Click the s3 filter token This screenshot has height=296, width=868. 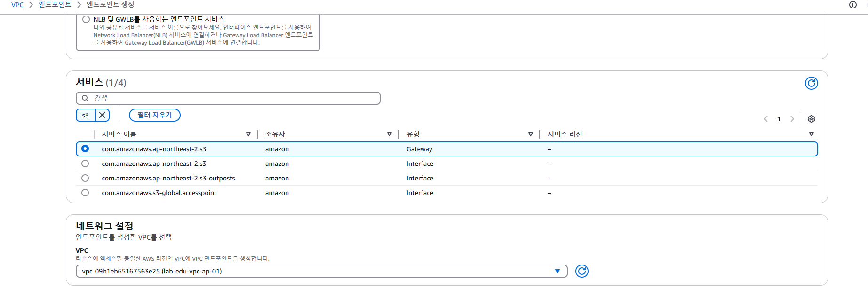coord(85,115)
